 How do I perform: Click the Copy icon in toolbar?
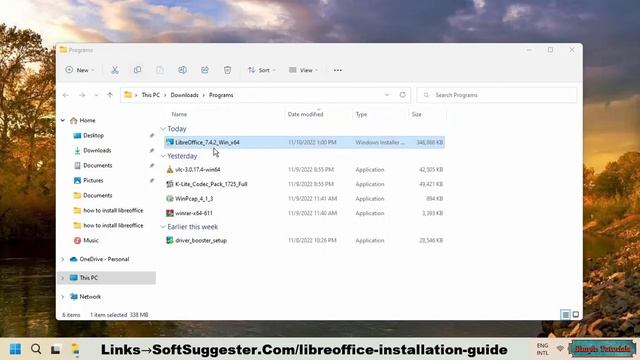pos(138,70)
